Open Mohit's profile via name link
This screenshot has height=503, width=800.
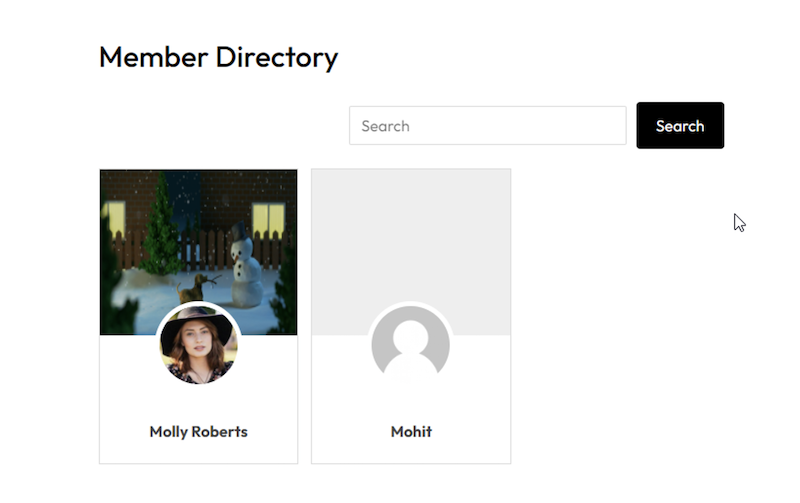[x=410, y=432]
